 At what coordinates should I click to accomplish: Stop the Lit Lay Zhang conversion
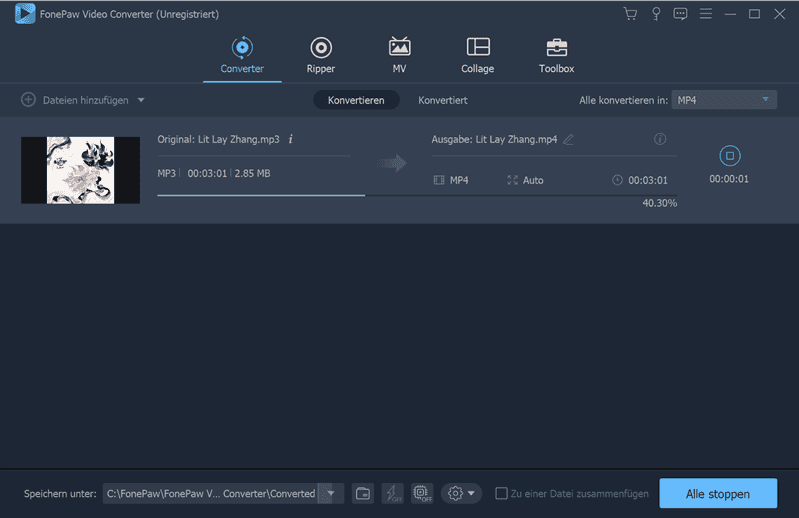(x=730, y=156)
